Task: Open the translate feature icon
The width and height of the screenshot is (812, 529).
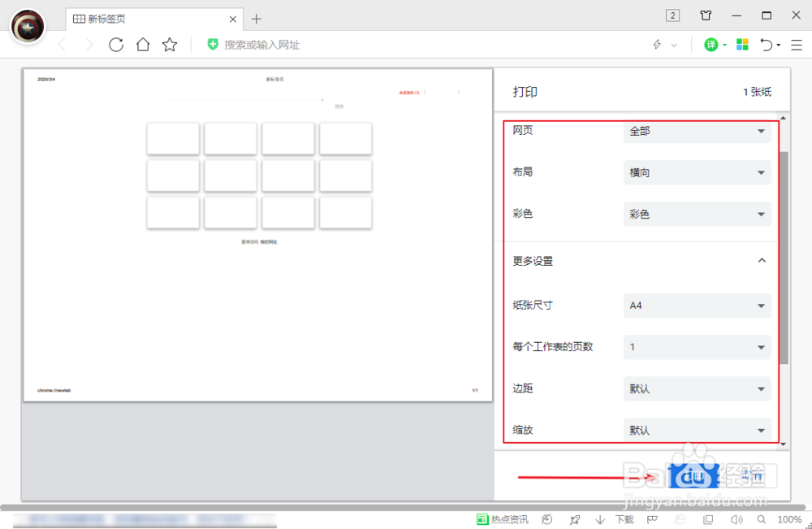Action: click(712, 45)
